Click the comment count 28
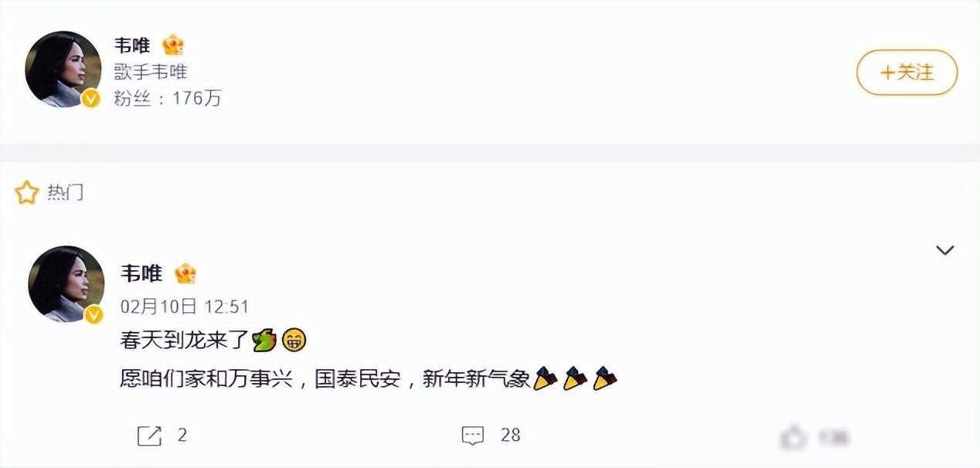This screenshot has height=468, width=980. [x=510, y=435]
